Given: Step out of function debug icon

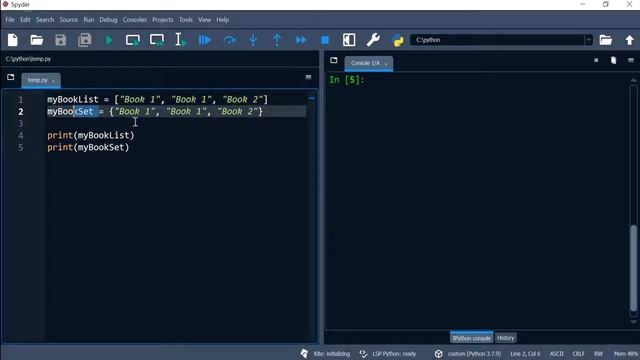Looking at the screenshot, I should point(277,40).
